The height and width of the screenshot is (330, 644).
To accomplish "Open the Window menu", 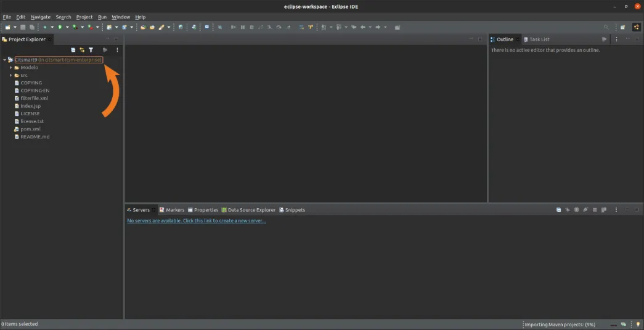I will coord(121,17).
